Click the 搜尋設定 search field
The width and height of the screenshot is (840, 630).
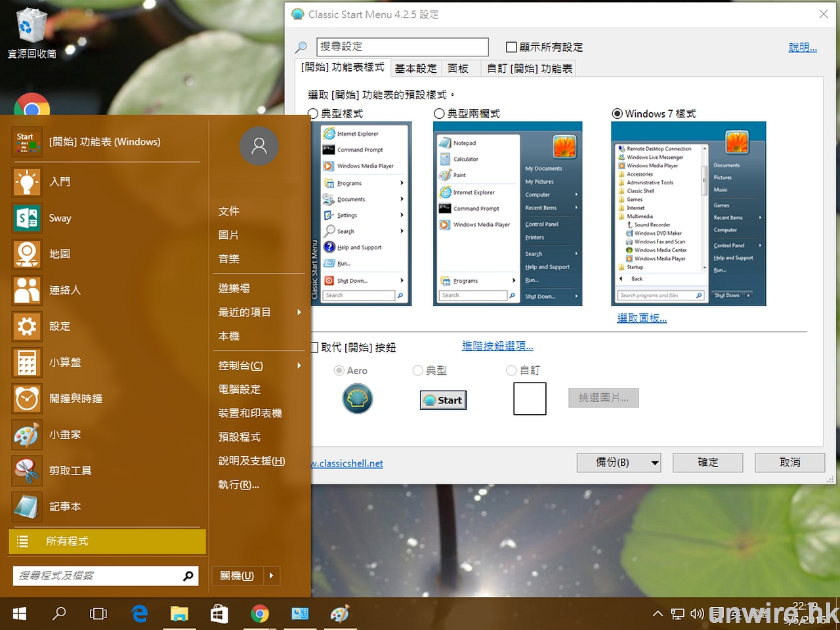(402, 47)
